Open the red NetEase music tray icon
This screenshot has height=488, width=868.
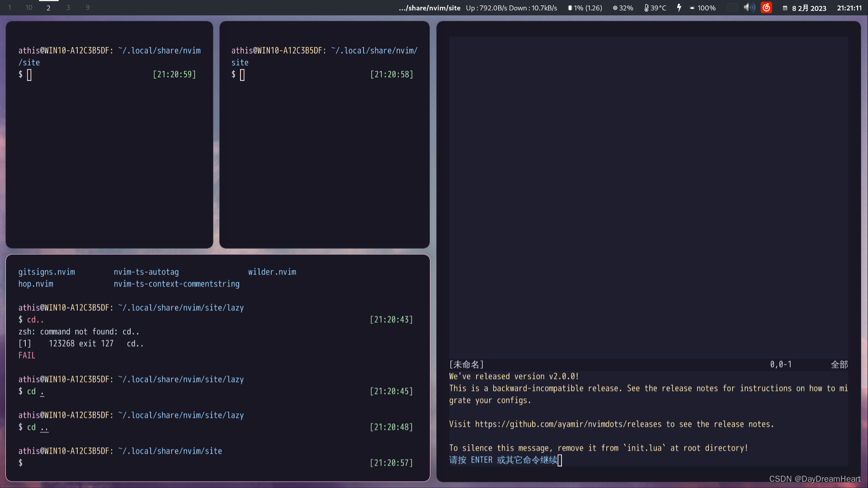(x=766, y=8)
